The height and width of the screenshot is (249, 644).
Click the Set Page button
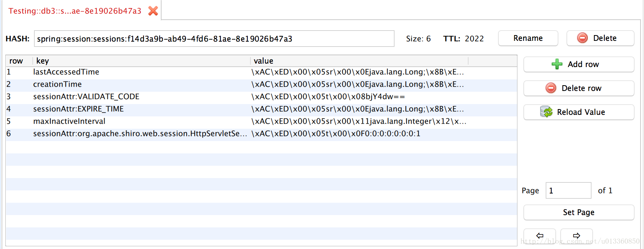[x=579, y=212]
